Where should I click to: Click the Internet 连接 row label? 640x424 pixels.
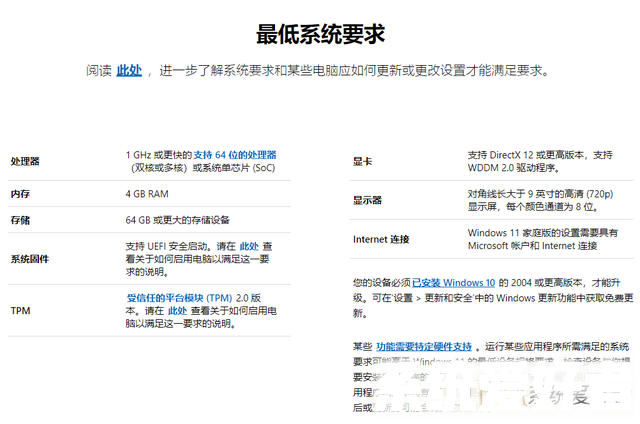[x=381, y=239]
